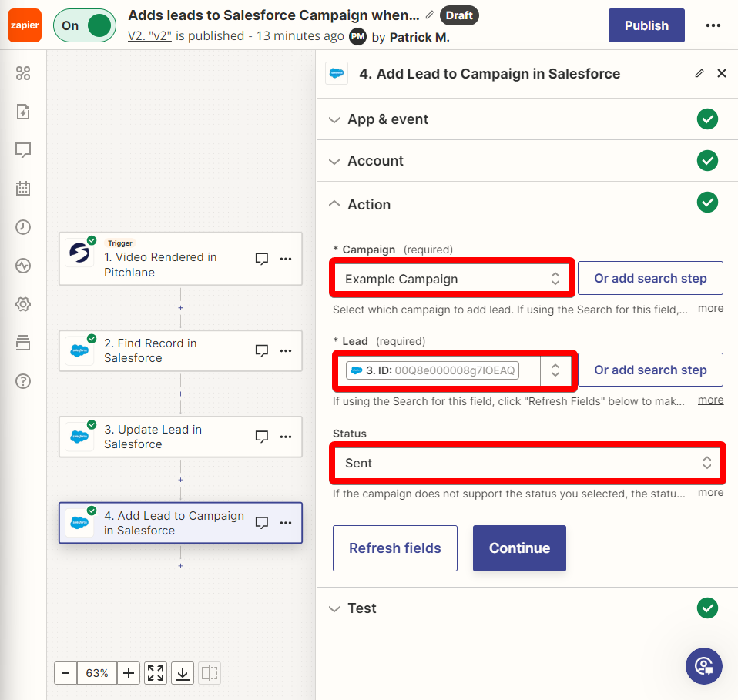Screen dimensions: 738x700
Task: Click the 63% zoom level value
Action: click(97, 673)
